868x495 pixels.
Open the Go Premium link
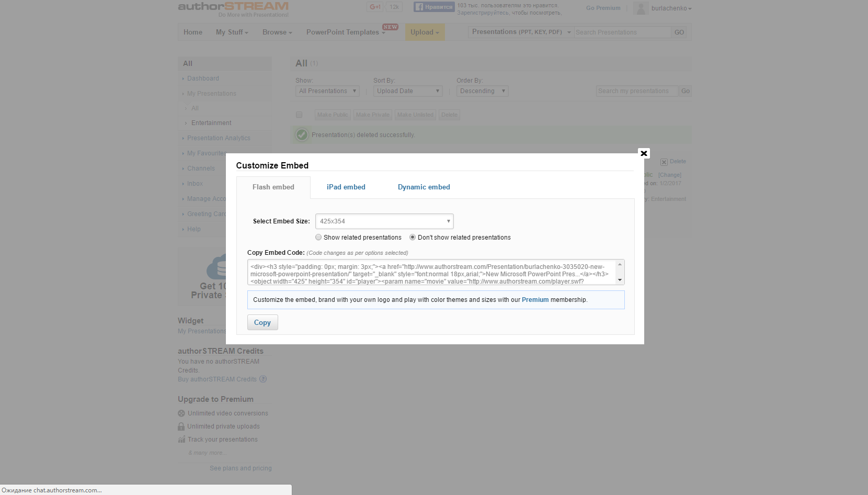click(x=603, y=8)
